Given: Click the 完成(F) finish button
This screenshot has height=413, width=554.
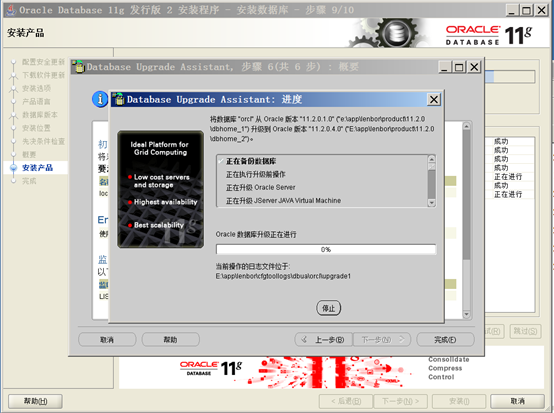Looking at the screenshot, I should coord(445,340).
